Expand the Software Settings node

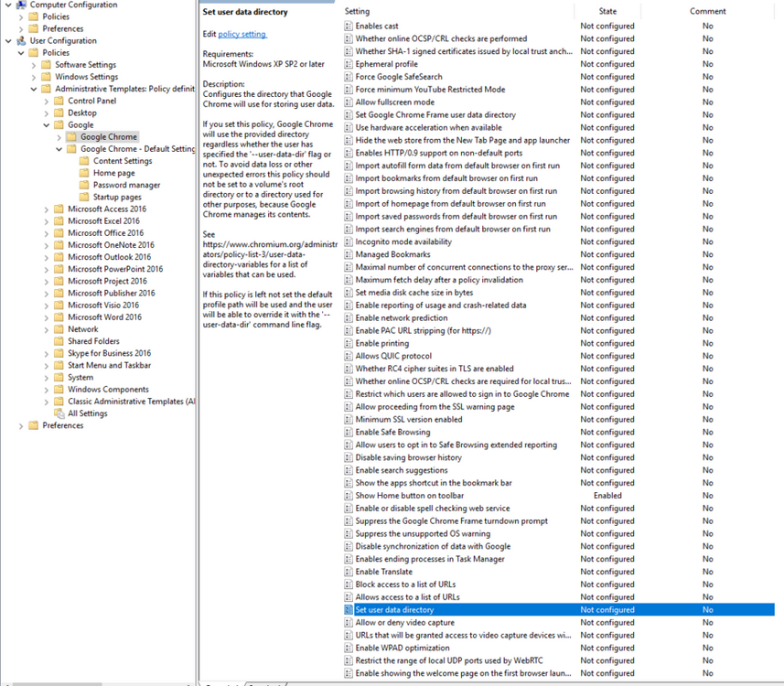pos(34,65)
